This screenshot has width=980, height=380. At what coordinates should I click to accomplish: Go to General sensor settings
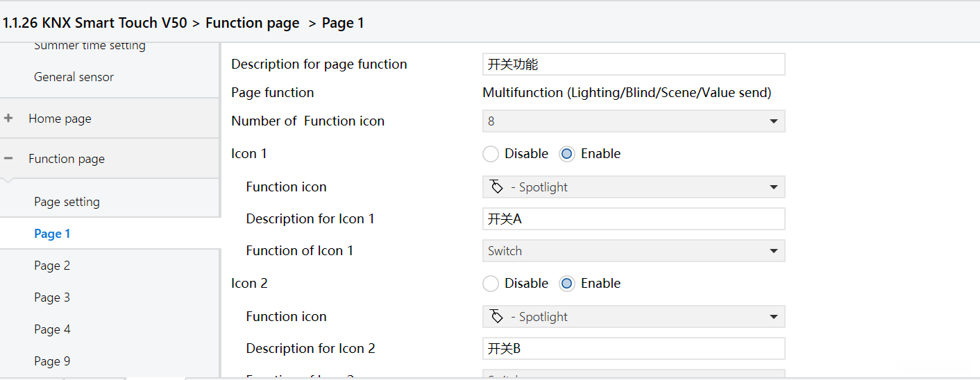(74, 77)
